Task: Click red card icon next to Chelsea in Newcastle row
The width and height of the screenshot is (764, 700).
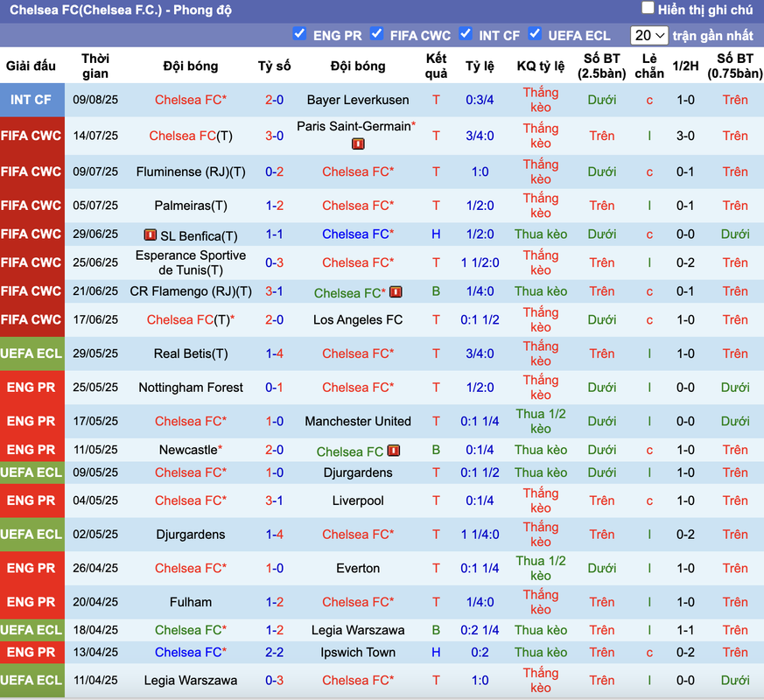Action: [394, 451]
